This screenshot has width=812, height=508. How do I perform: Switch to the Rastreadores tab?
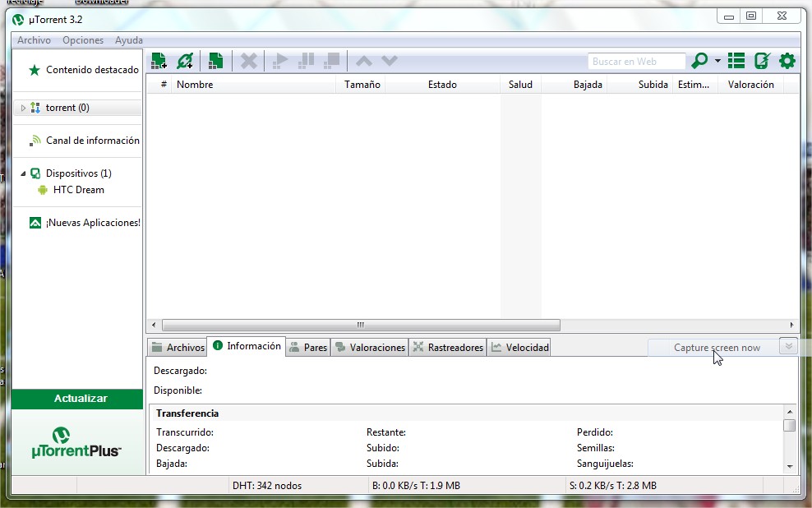pyautogui.click(x=448, y=348)
